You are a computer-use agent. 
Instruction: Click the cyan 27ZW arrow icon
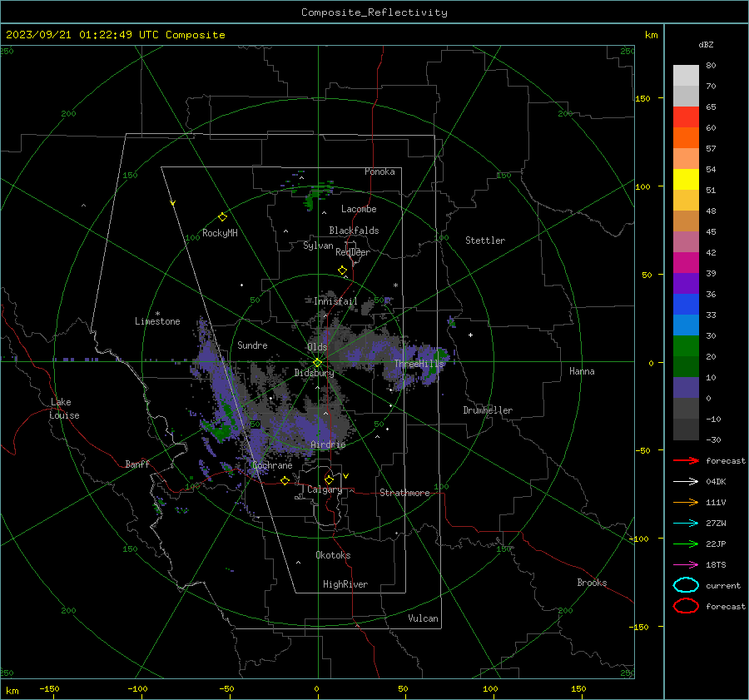tap(686, 524)
